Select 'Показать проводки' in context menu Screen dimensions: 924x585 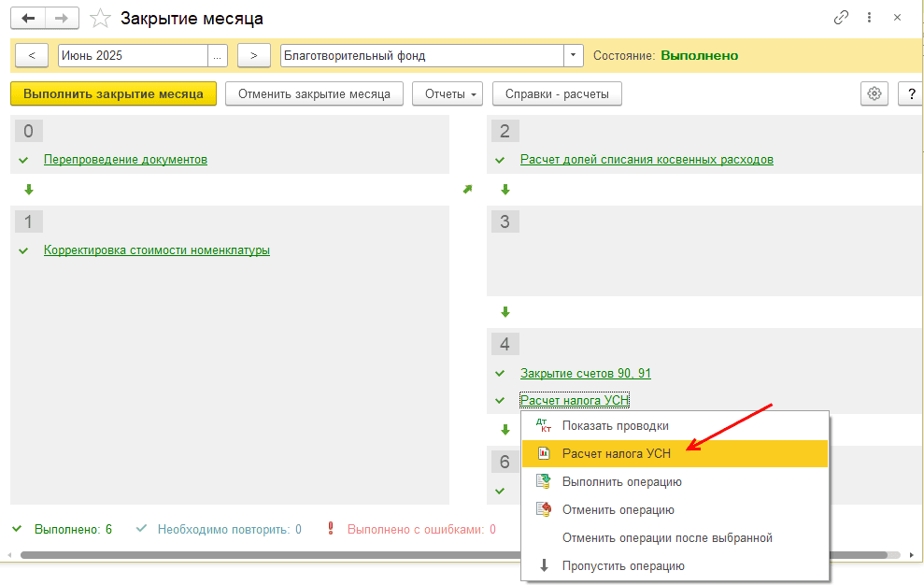coord(615,425)
